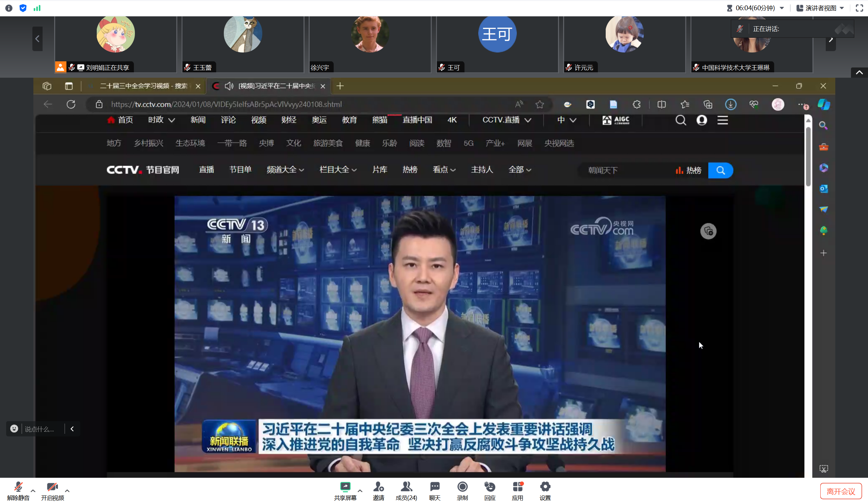
Task: Expand video options arrow beside 开启视频
Action: click(67, 491)
